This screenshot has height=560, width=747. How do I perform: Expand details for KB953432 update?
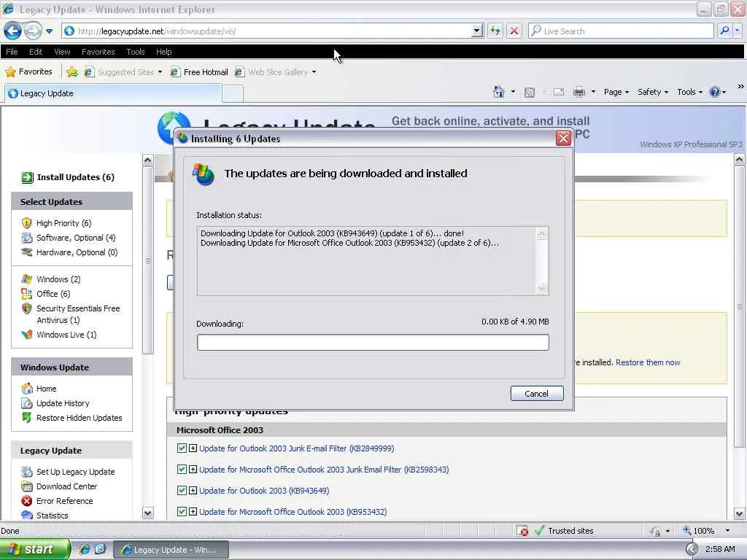pyautogui.click(x=193, y=511)
